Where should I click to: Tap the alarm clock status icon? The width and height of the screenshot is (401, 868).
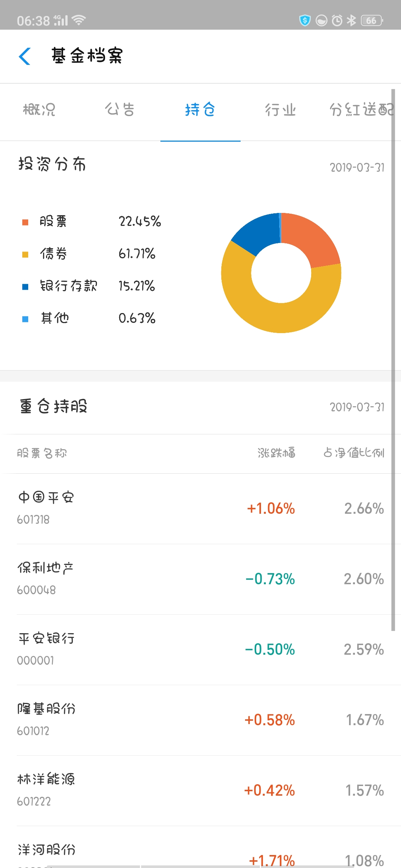[x=337, y=20]
